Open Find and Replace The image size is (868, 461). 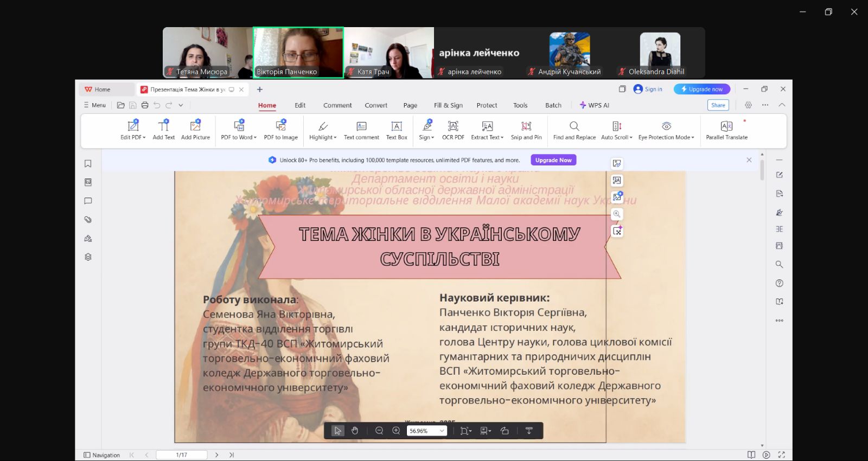click(x=574, y=130)
